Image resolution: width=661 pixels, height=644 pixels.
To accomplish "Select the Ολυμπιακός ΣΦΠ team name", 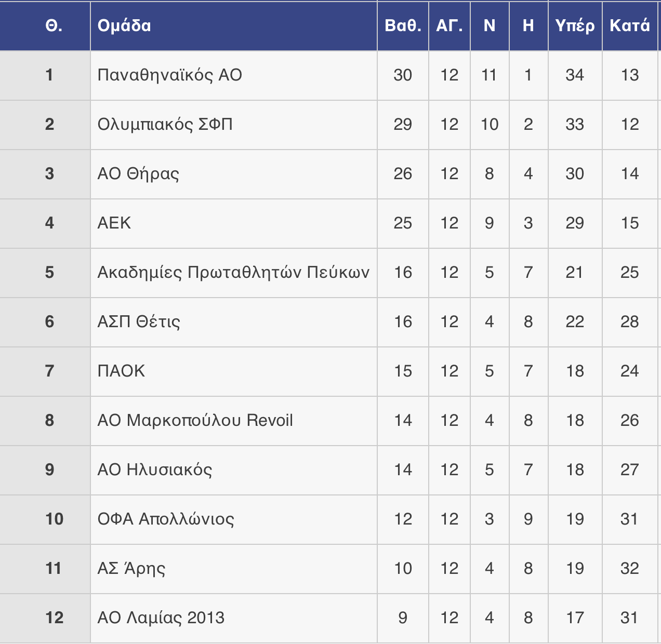I will (165, 125).
